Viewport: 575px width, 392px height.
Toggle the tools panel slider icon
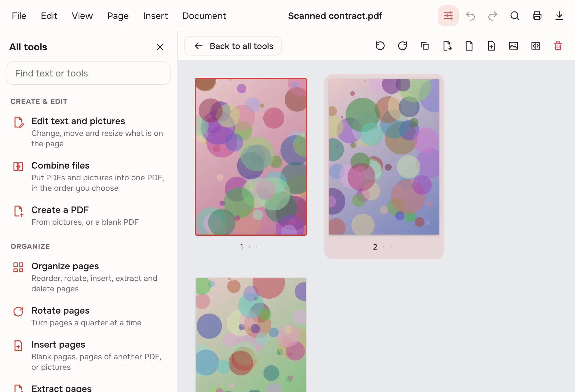pos(448,16)
